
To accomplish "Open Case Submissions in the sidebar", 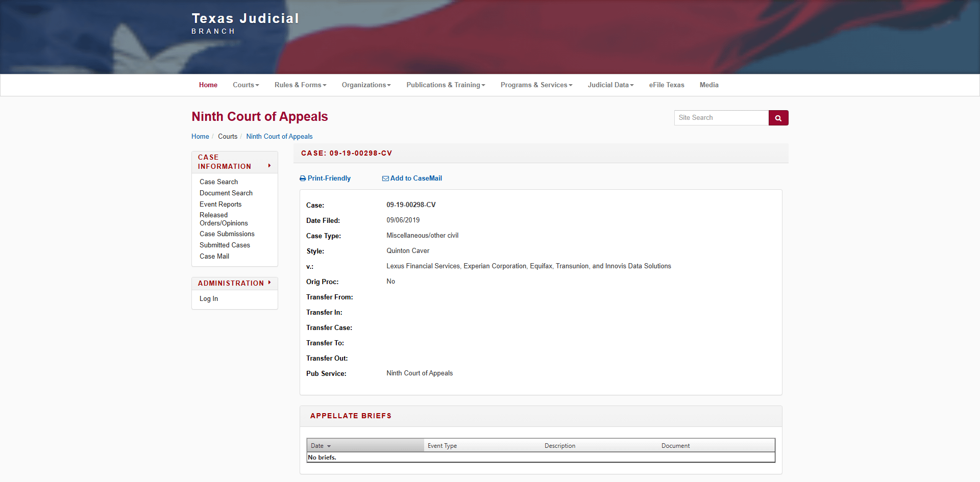I will [x=227, y=234].
